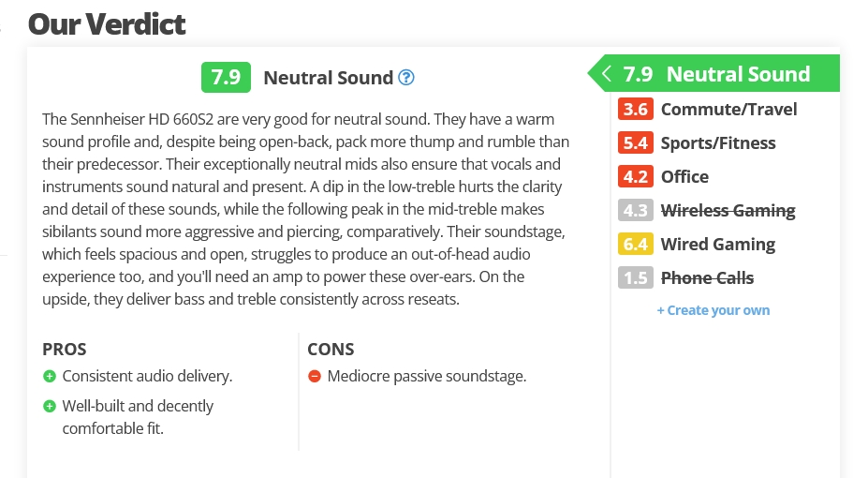868x478 pixels.
Task: Click the Neutral Sound help question-mark icon
Action: [406, 78]
